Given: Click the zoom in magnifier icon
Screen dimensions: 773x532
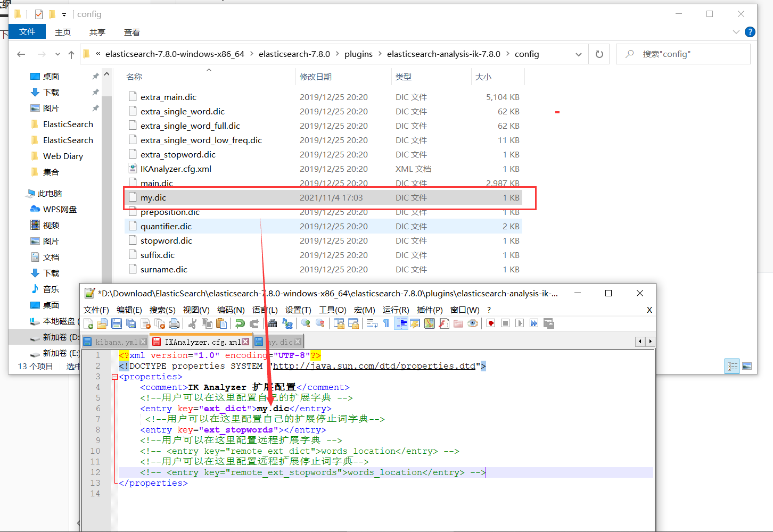Looking at the screenshot, I should (306, 323).
